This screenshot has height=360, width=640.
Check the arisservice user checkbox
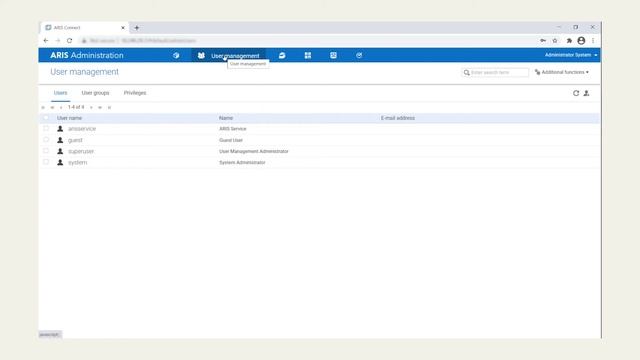coord(46,128)
